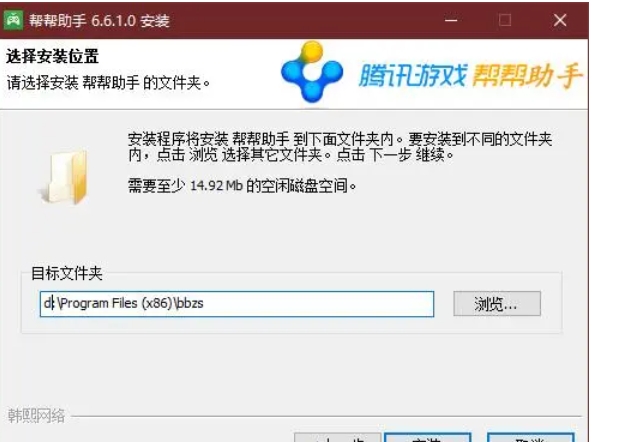Click the install instructions paragraph
The image size is (633, 442).
pos(340,147)
